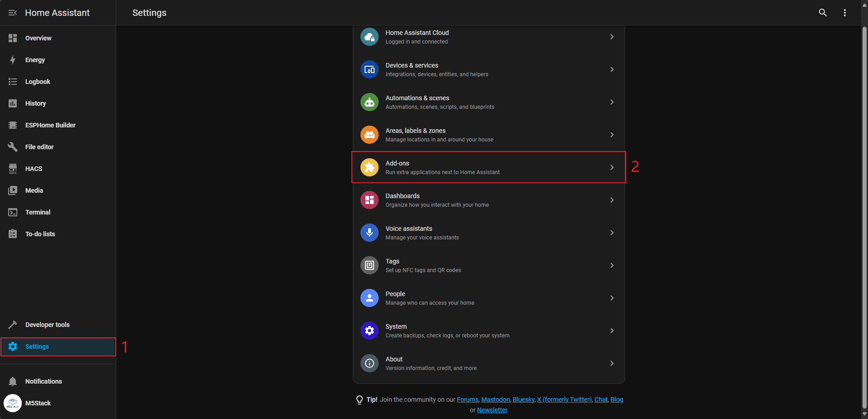Expand Voice assistants chevron arrow

612,233
